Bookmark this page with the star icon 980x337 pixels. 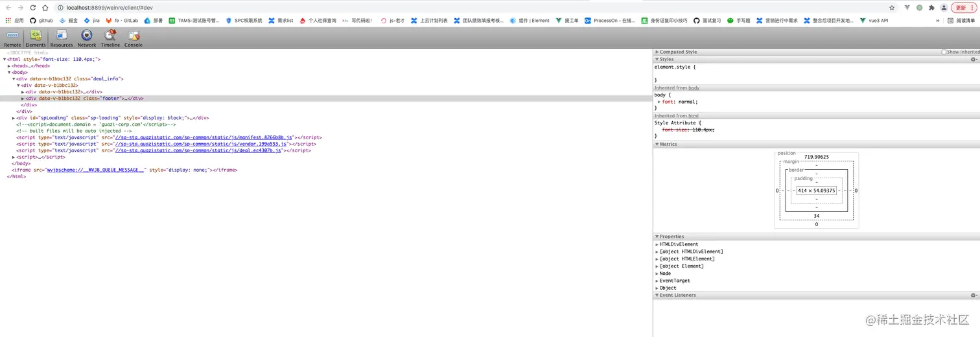(892, 8)
